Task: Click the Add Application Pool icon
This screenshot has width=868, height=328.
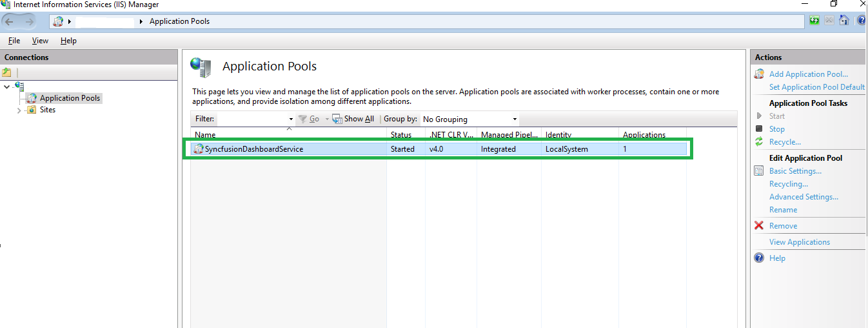Action: pos(759,74)
